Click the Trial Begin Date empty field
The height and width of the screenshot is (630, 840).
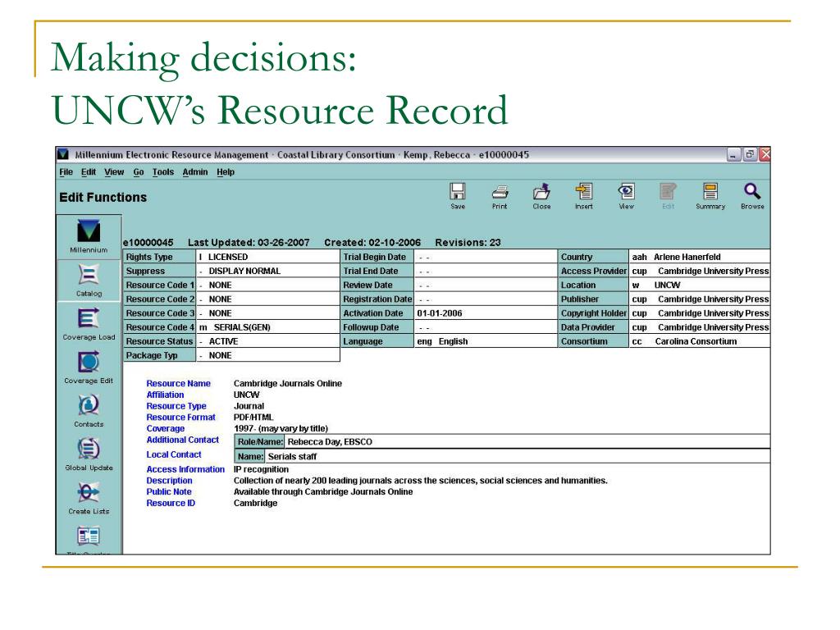[x=486, y=257]
